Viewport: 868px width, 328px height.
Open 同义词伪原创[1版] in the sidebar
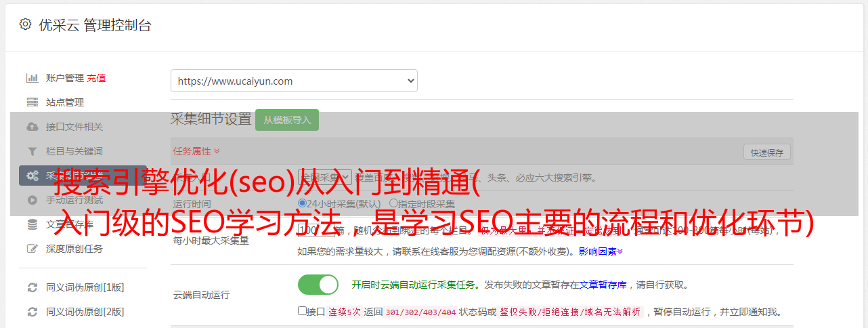(85, 287)
